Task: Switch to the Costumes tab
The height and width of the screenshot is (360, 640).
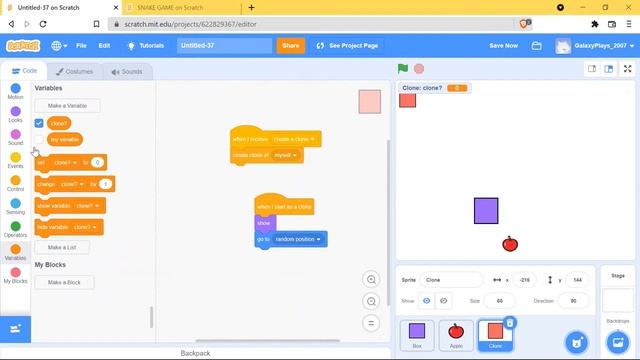Action: tap(74, 72)
